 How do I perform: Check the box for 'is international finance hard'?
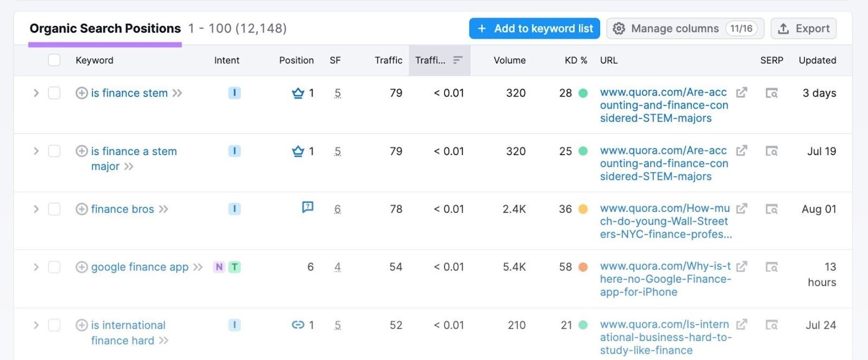[x=54, y=325]
